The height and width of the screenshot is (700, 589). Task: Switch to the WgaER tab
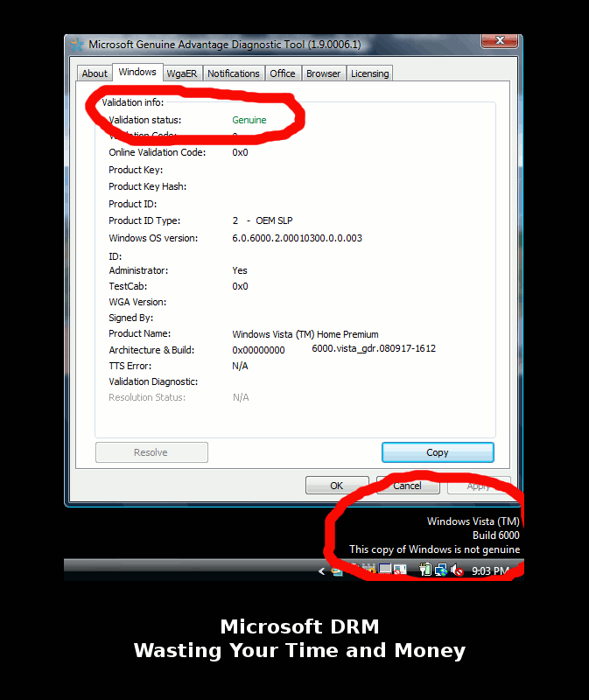pos(182,73)
